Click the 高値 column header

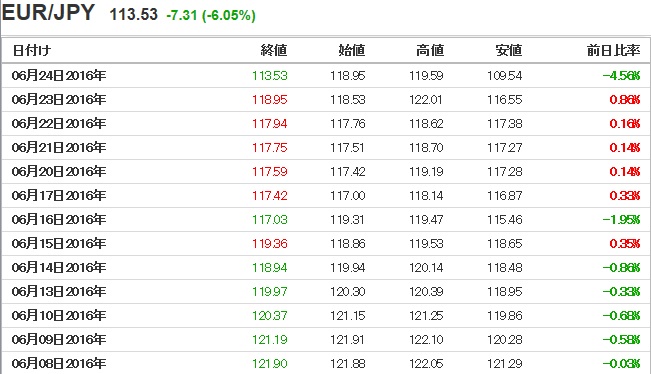pos(430,50)
